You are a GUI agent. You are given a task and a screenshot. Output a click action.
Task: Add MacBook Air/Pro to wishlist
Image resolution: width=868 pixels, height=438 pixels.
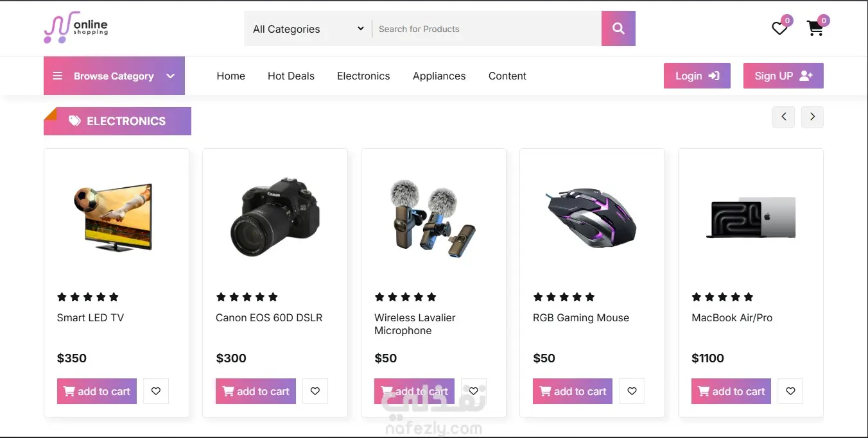coord(790,391)
